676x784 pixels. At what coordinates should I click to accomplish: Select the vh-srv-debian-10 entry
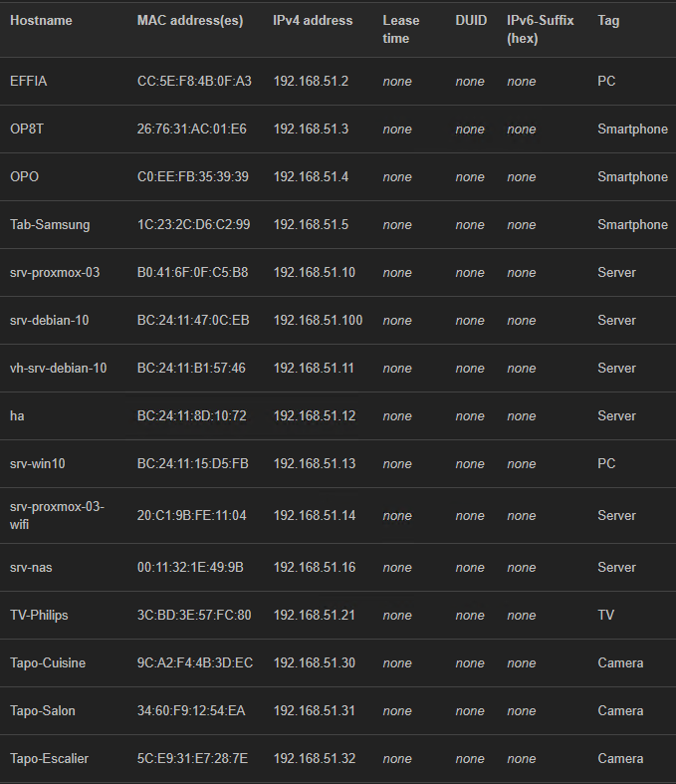point(59,368)
